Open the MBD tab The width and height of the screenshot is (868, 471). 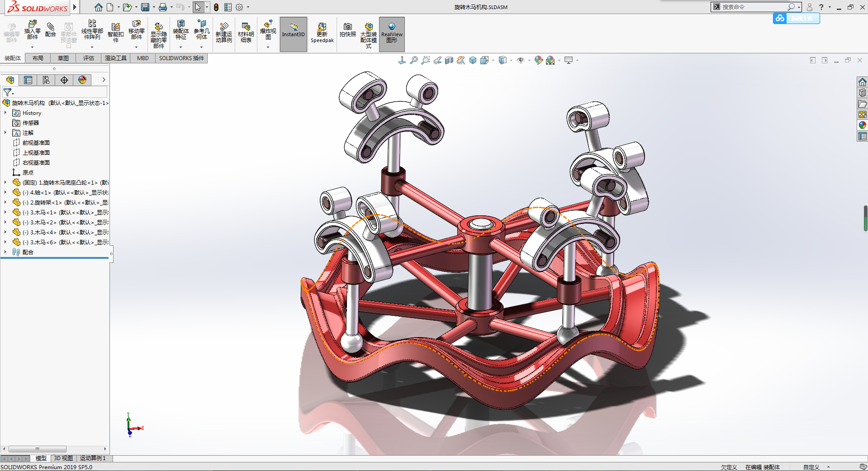(x=143, y=58)
